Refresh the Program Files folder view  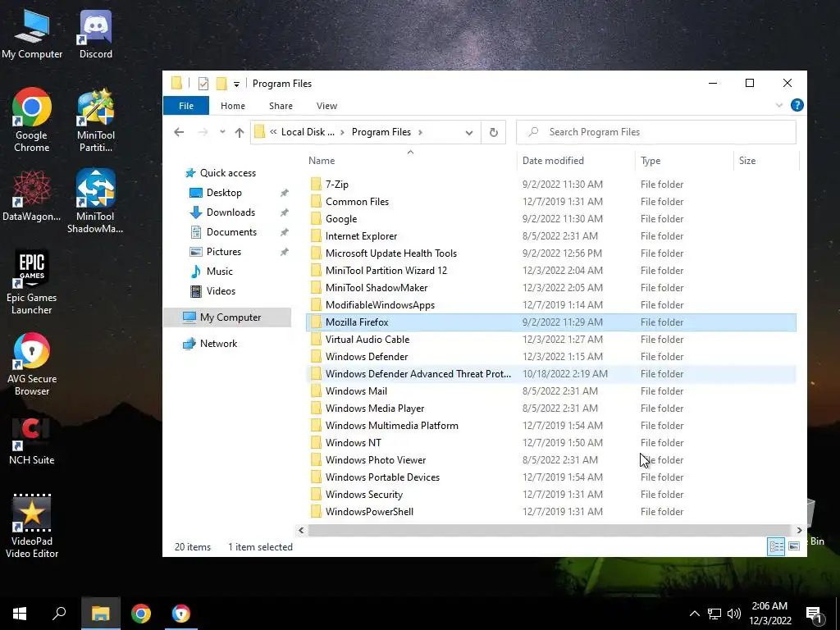click(493, 132)
